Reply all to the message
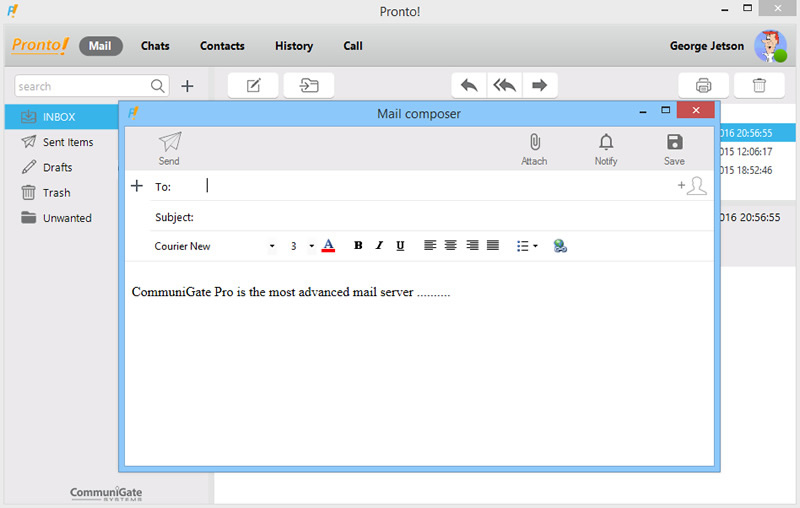Screen dimensions: 800x508 [505, 85]
